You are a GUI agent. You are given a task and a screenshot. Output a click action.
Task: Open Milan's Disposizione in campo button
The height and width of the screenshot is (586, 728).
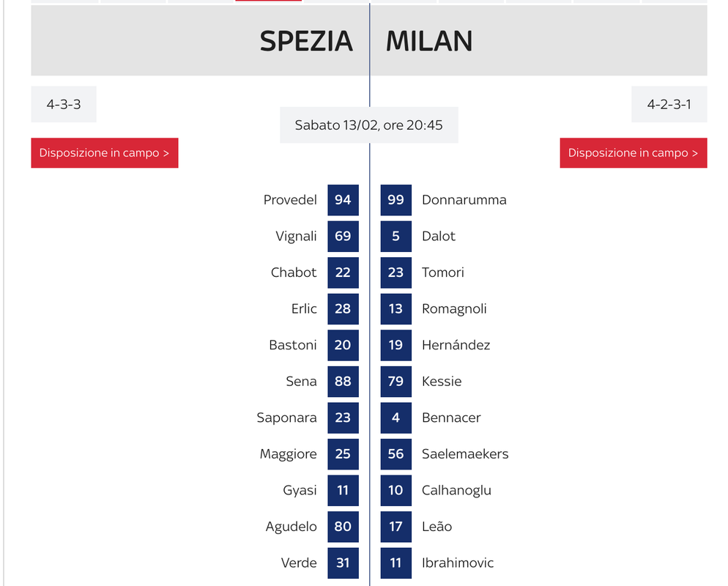tap(634, 153)
